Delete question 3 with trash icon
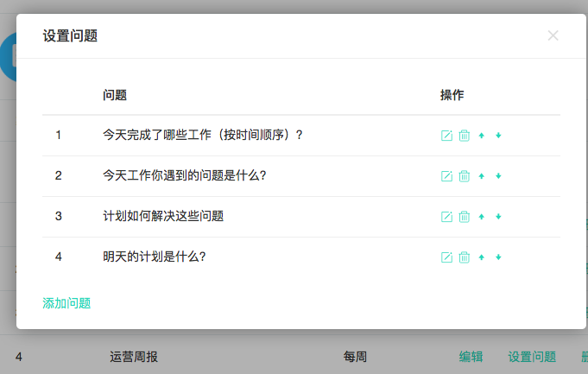The height and width of the screenshot is (374, 588). [x=464, y=217]
